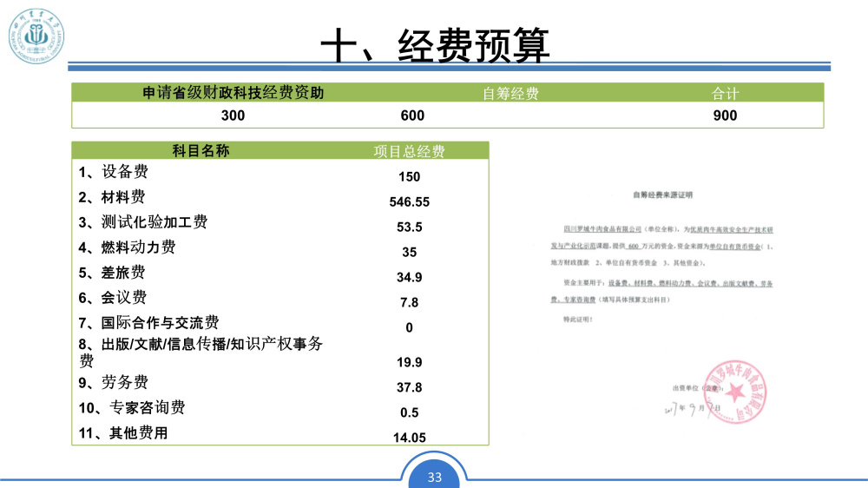868x488 pixels.
Task: Select row 11、其他费用
Action: pos(123,432)
